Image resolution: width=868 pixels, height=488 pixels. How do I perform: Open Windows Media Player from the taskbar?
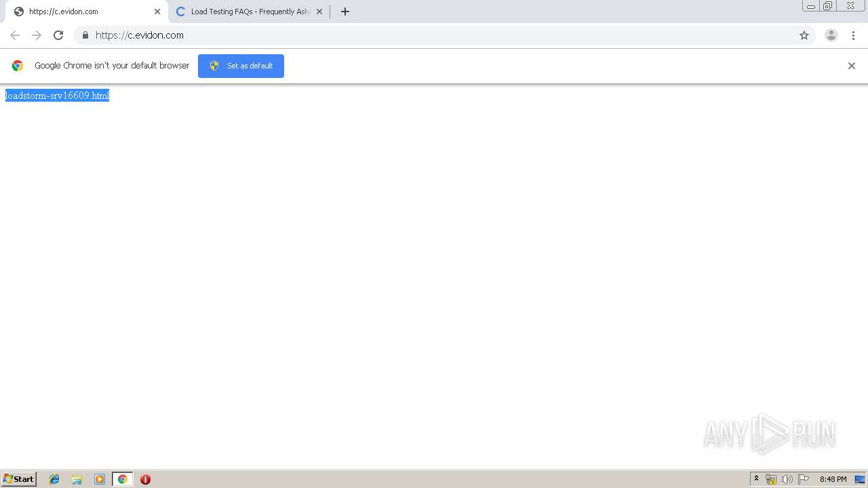(x=100, y=479)
